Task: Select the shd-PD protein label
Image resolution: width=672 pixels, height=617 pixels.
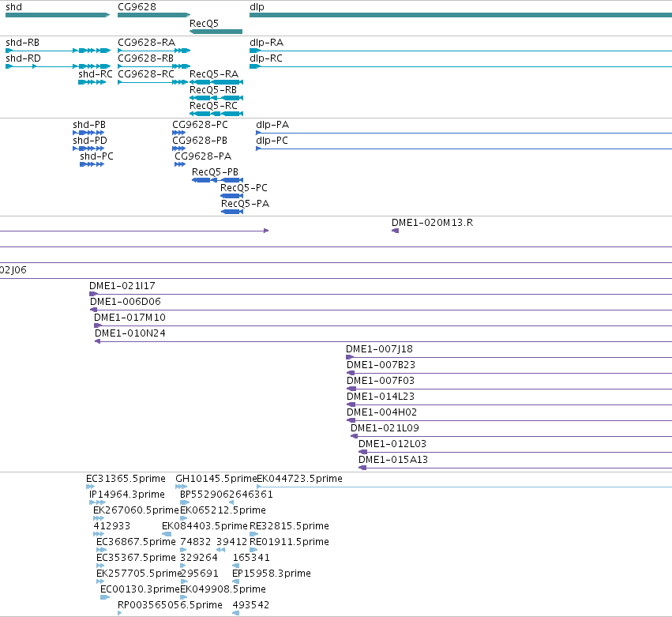Action: pyautogui.click(x=90, y=141)
